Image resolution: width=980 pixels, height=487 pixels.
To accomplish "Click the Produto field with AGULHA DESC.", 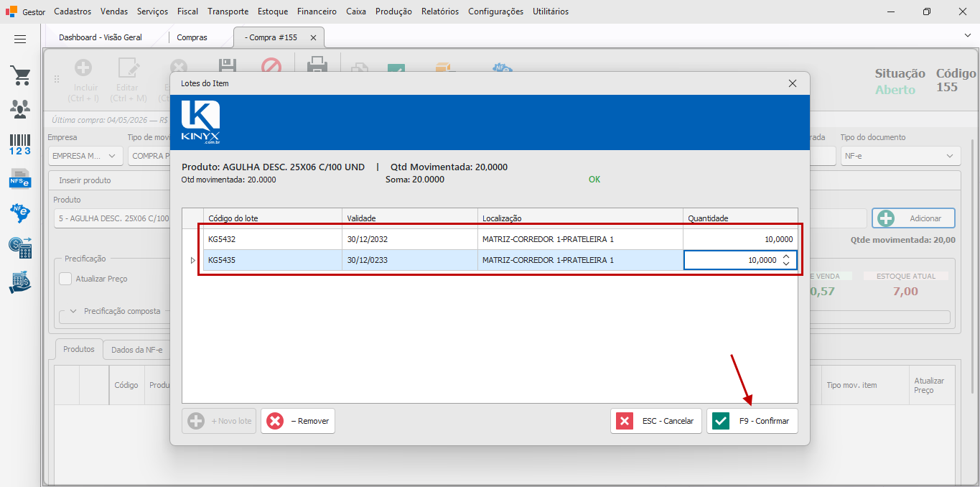I will point(111,218).
